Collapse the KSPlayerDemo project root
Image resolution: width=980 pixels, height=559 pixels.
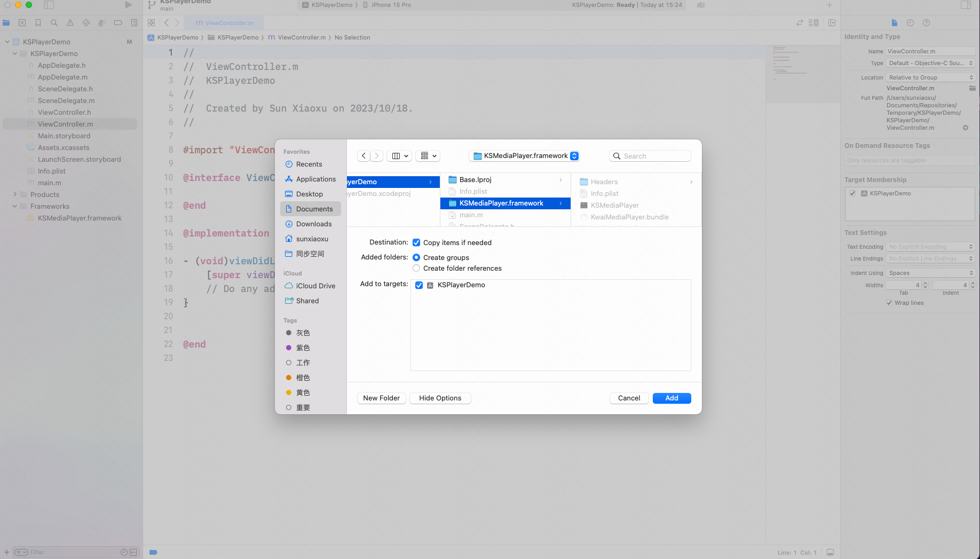click(7, 42)
